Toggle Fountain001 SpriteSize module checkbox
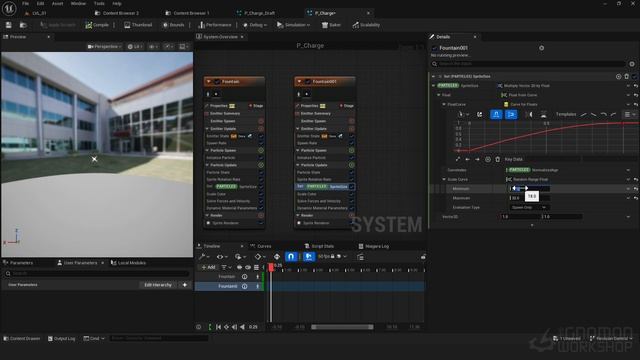Screen dimensions: 640x360 pos(351,187)
